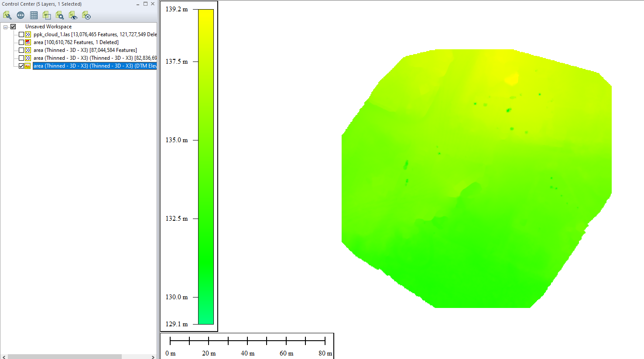Click the raster icon next to the area layer
The image size is (644, 359).
pyautogui.click(x=27, y=42)
